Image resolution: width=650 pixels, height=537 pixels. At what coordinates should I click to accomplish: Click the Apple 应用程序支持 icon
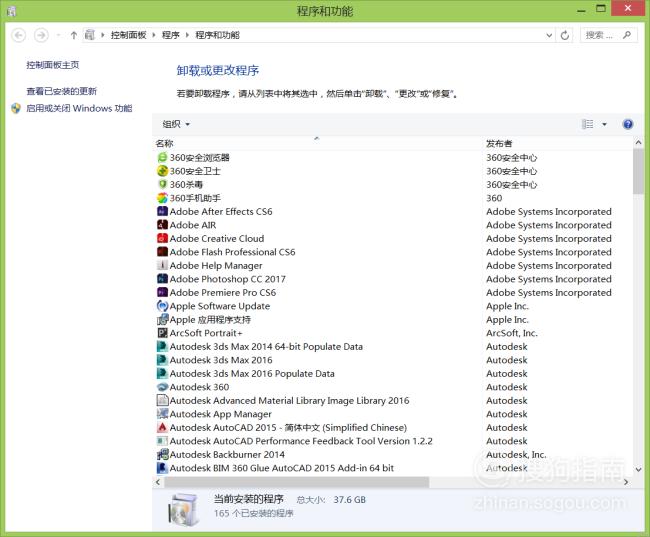pos(162,319)
